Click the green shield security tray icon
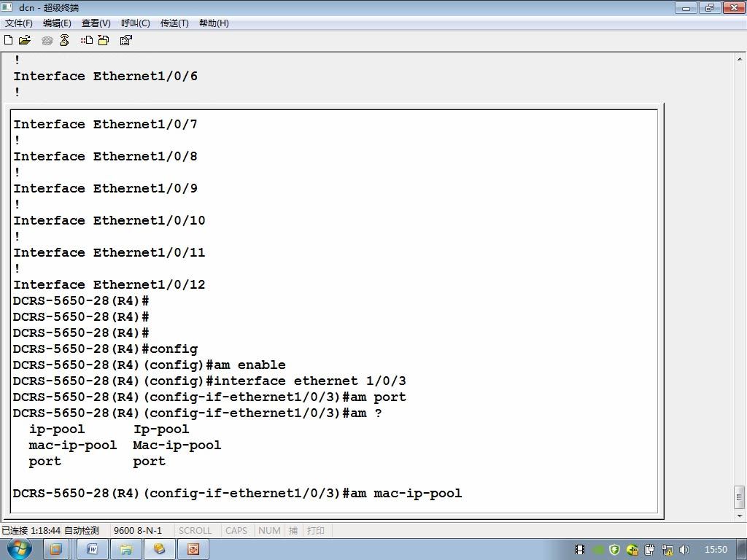 (614, 550)
